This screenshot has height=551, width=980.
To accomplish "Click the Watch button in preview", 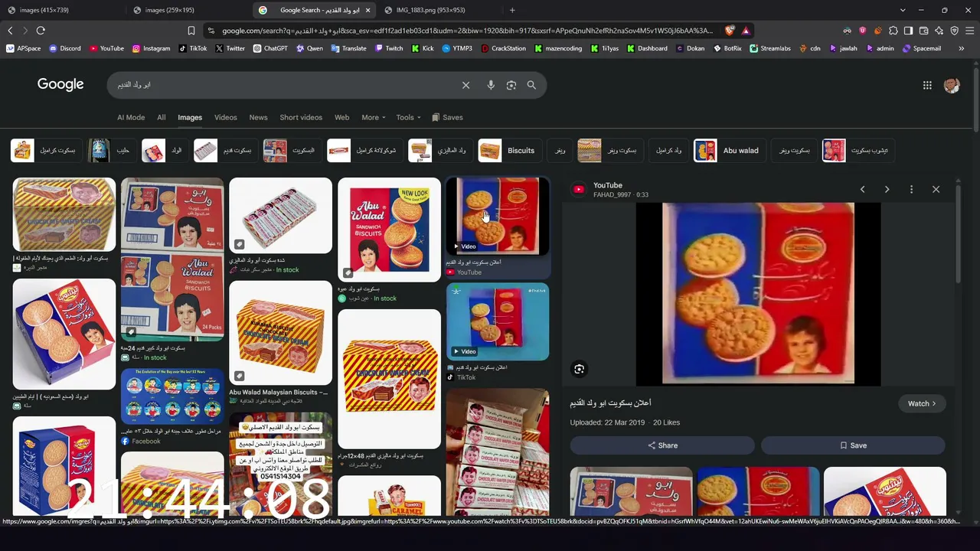I will point(922,403).
